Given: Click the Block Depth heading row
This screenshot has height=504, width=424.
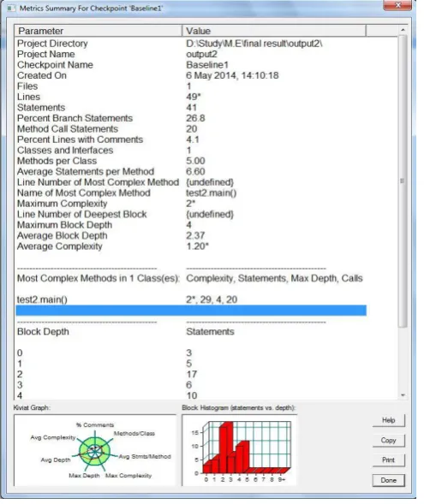Looking at the screenshot, I should pyautogui.click(x=191, y=332).
